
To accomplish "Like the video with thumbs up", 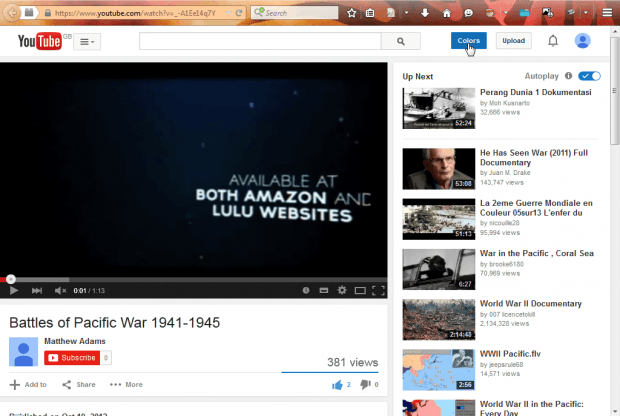I will pyautogui.click(x=338, y=384).
